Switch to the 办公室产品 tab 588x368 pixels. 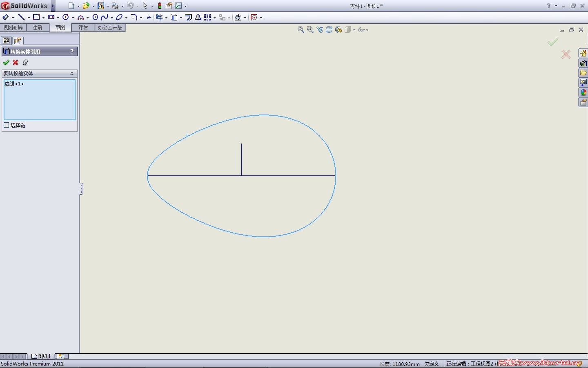point(110,27)
